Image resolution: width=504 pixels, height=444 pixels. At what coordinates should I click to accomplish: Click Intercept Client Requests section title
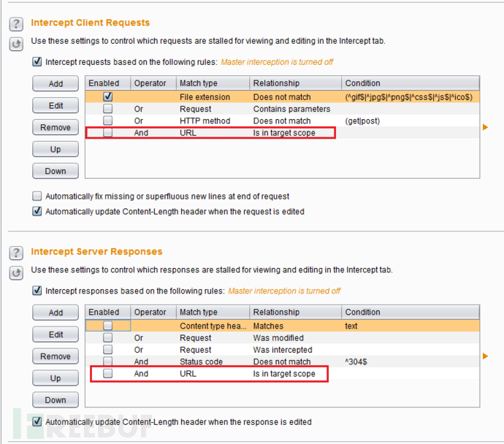(x=91, y=23)
